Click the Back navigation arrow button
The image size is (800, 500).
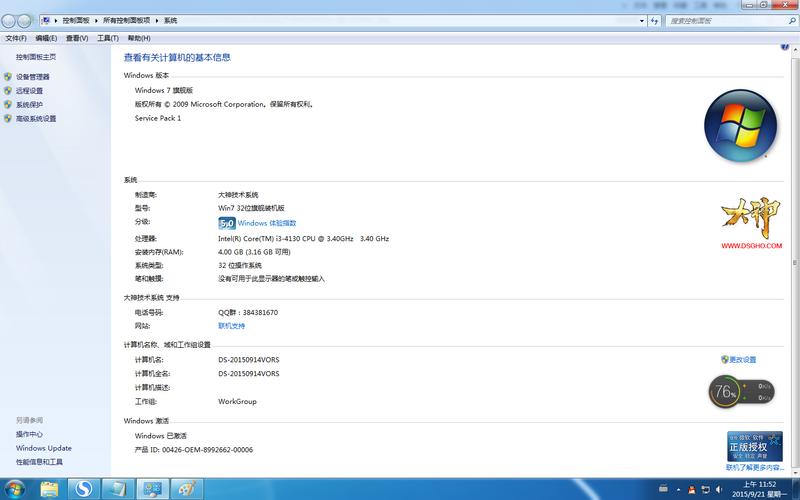click(x=9, y=21)
